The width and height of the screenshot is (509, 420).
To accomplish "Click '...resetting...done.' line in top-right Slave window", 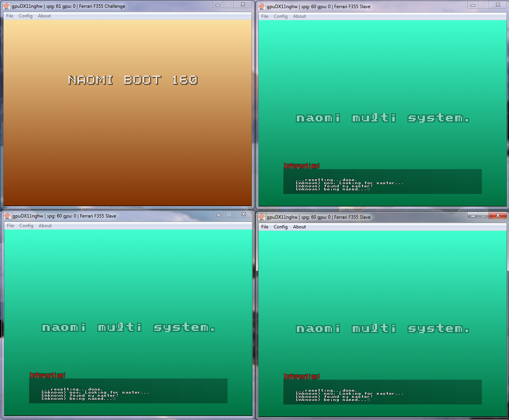I will pos(326,180).
